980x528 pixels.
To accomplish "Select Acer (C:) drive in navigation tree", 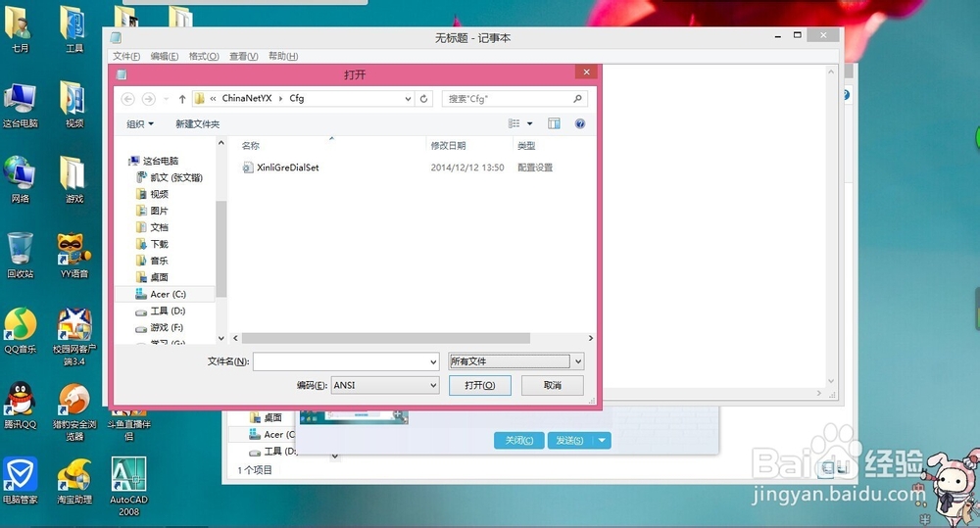I will 166,294.
